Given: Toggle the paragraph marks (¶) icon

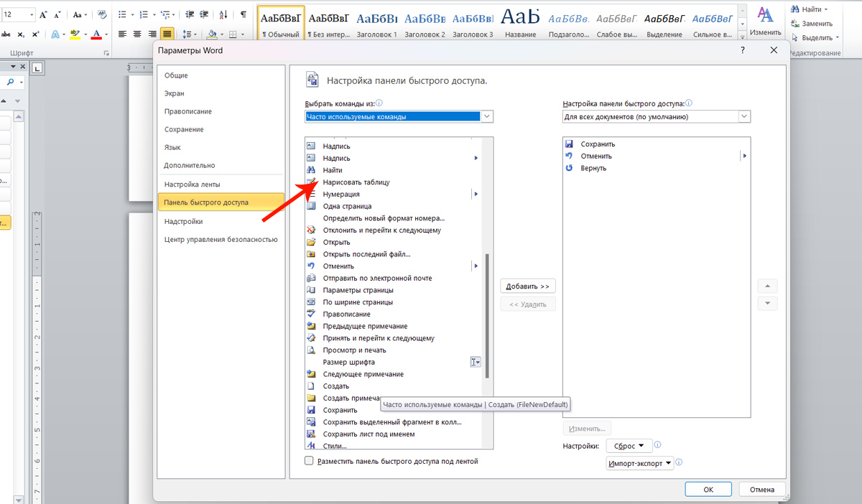Looking at the screenshot, I should point(244,14).
